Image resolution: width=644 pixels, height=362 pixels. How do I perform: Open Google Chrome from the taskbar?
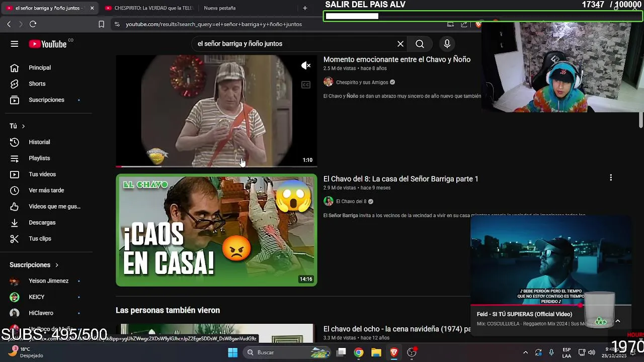click(x=358, y=352)
